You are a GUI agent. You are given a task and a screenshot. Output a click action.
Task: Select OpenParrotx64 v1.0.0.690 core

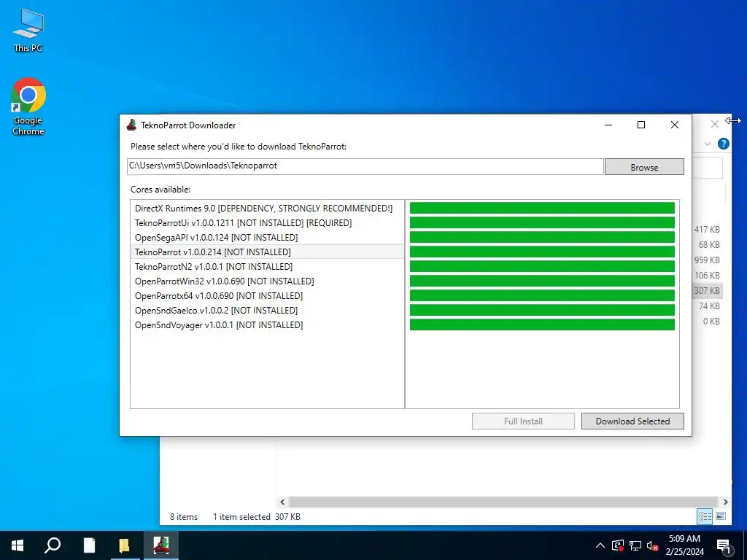[x=267, y=296]
